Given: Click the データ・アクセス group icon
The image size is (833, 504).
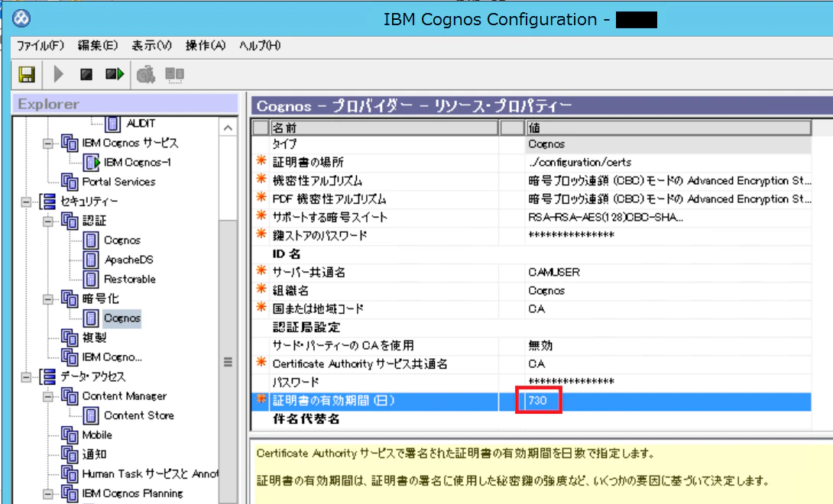Looking at the screenshot, I should coord(48,376).
